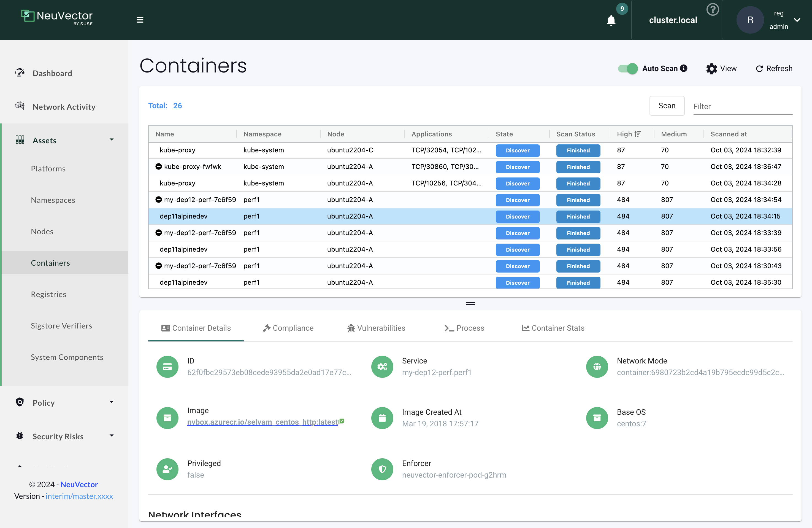812x528 pixels.
Task: Click the High column sort icon
Action: 638,134
